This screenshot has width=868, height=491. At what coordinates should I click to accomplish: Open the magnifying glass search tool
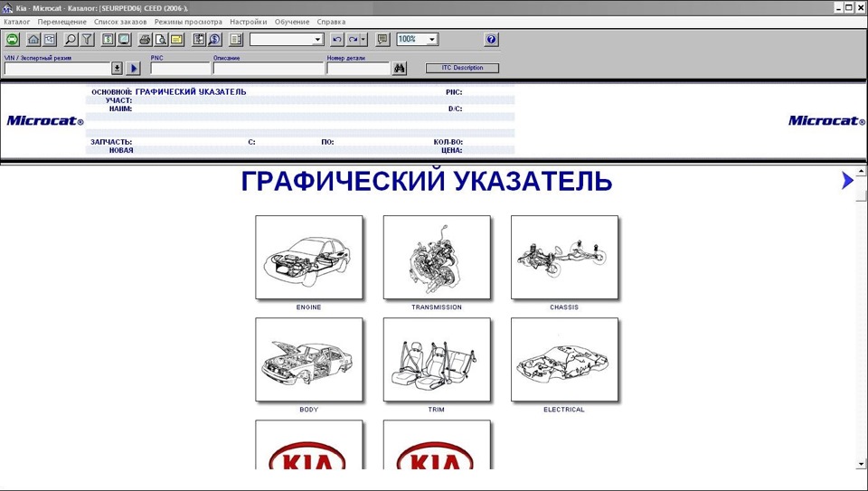(x=71, y=39)
